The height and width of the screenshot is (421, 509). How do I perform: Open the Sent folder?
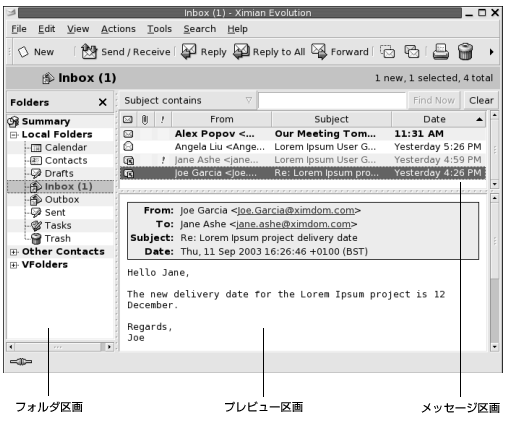coord(48,213)
